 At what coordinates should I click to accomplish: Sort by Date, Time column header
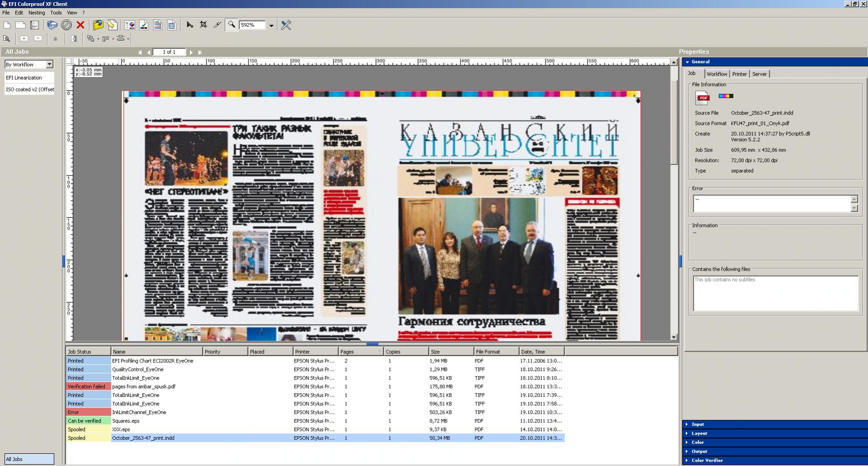point(541,352)
